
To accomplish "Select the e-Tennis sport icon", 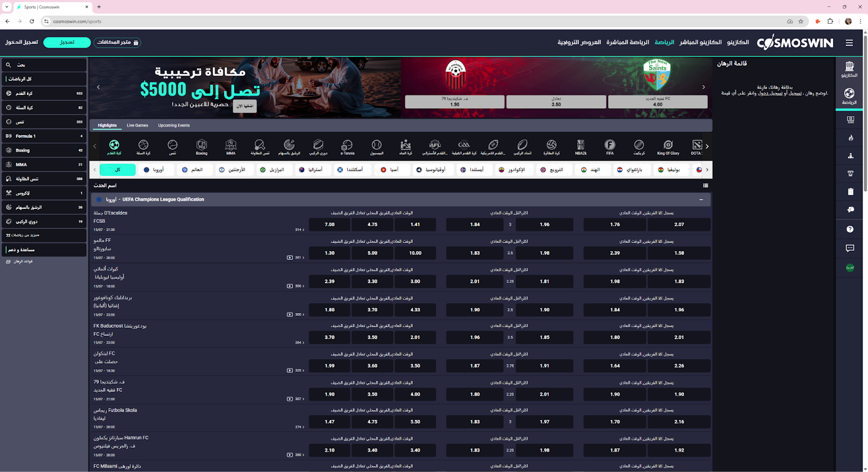I will tap(347, 146).
